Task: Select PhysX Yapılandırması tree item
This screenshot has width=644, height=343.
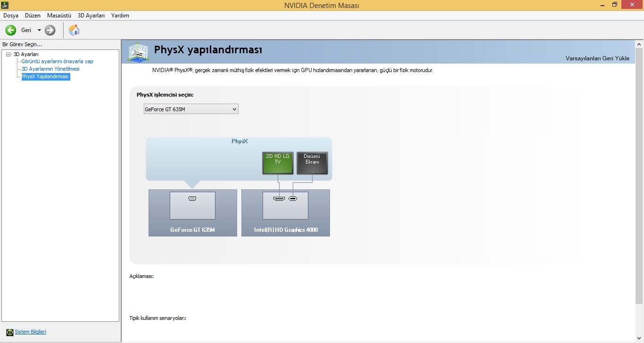Action: [x=45, y=76]
